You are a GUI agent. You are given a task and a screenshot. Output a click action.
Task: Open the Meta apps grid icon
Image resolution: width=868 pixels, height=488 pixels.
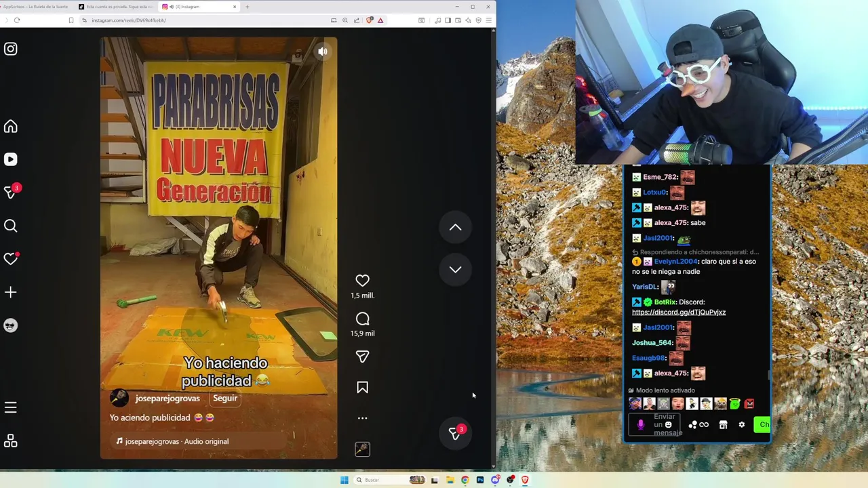(x=11, y=441)
